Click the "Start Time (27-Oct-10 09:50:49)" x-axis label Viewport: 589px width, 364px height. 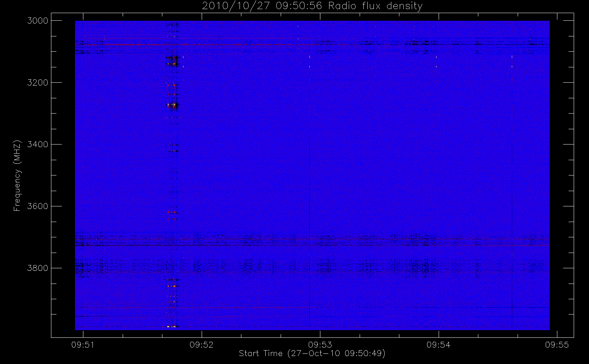point(312,354)
